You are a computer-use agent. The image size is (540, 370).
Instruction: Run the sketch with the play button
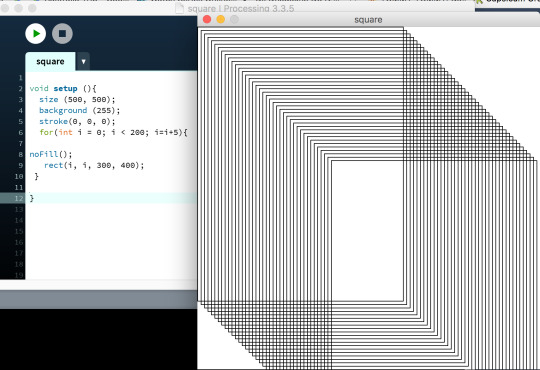click(35, 34)
